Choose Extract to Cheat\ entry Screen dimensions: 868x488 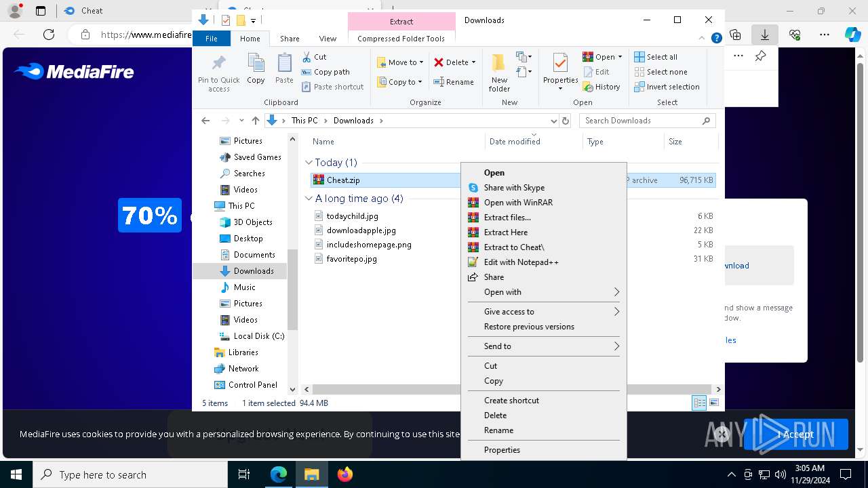coord(543,247)
